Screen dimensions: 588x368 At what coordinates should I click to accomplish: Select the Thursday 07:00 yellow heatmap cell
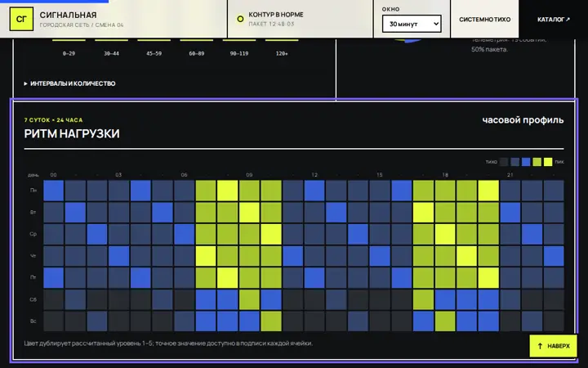206,256
